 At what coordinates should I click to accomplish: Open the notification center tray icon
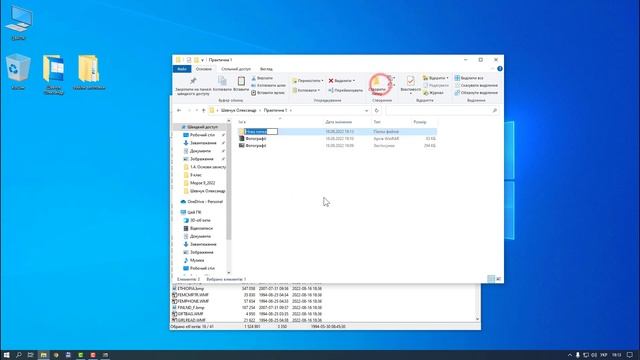click(630, 355)
